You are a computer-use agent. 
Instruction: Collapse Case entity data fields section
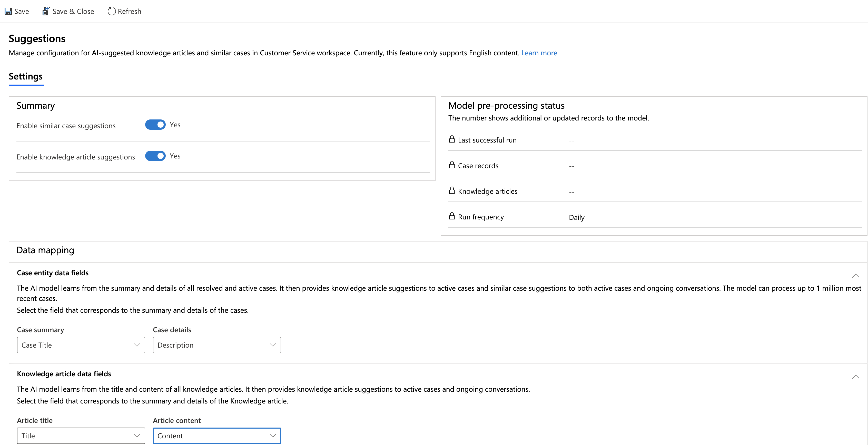pos(855,276)
